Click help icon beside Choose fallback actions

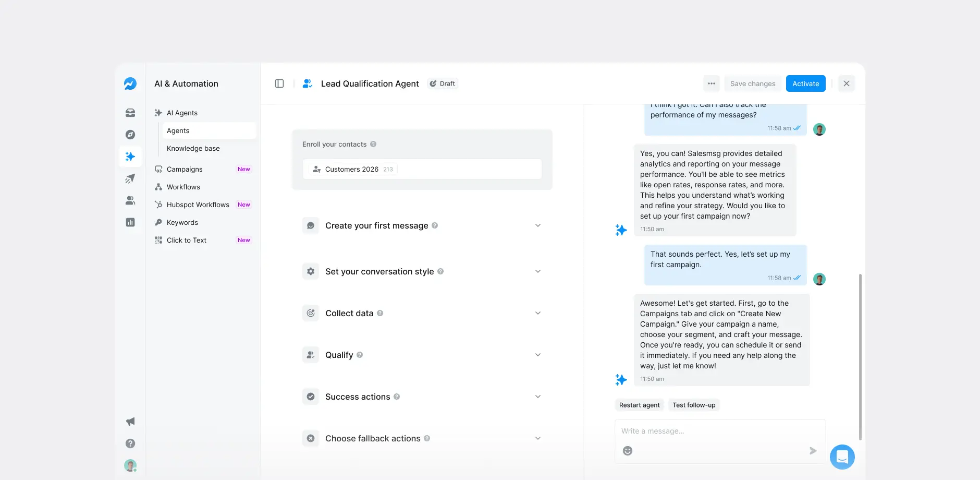427,438
